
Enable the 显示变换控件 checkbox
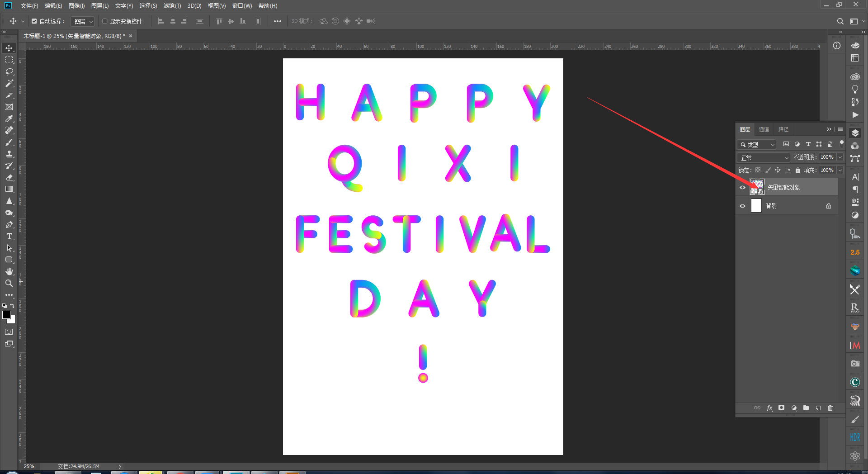[105, 21]
